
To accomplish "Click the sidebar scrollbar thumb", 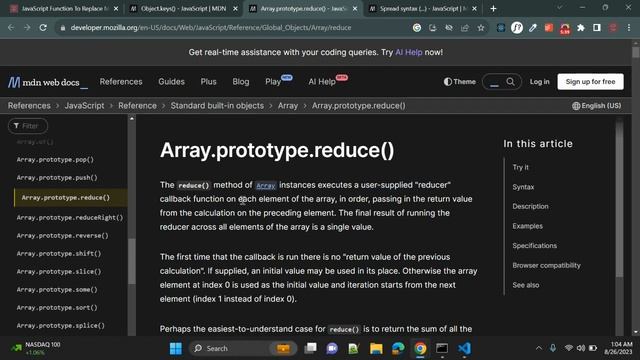I will pyautogui.click(x=132, y=261).
